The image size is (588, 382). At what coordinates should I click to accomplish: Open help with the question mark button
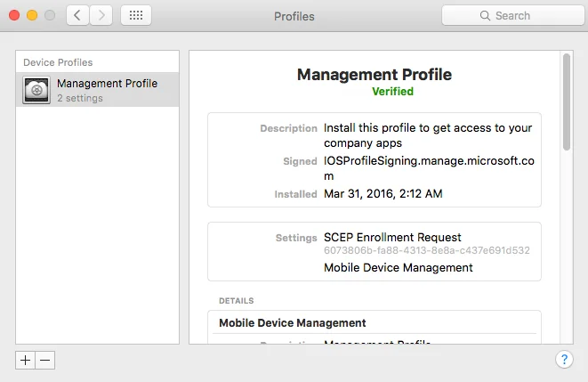coord(564,360)
